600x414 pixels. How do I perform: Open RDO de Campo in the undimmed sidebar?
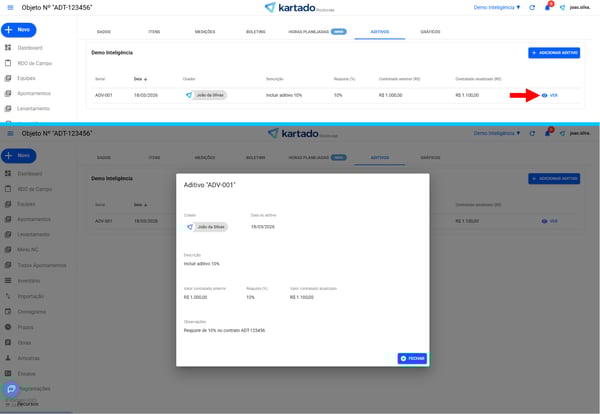[28, 63]
